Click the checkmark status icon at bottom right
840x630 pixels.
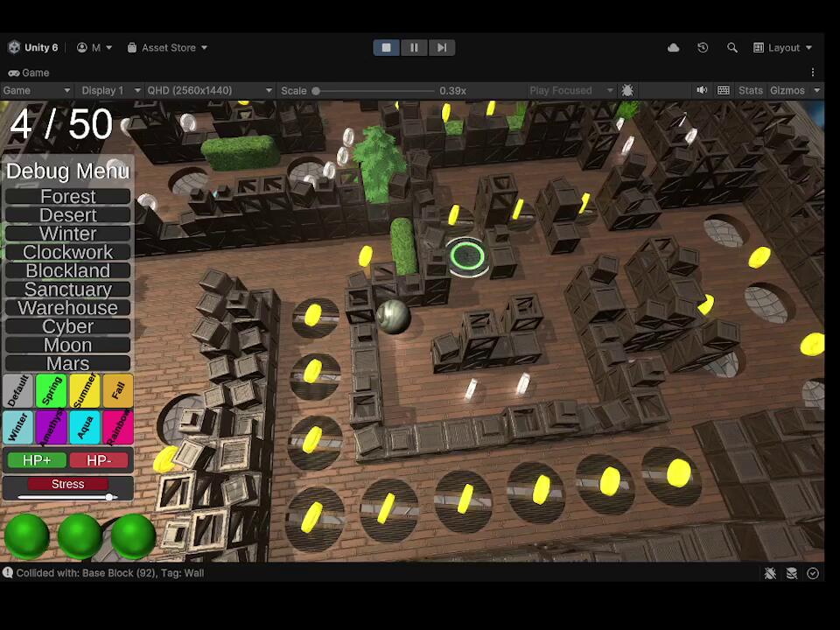(813, 573)
